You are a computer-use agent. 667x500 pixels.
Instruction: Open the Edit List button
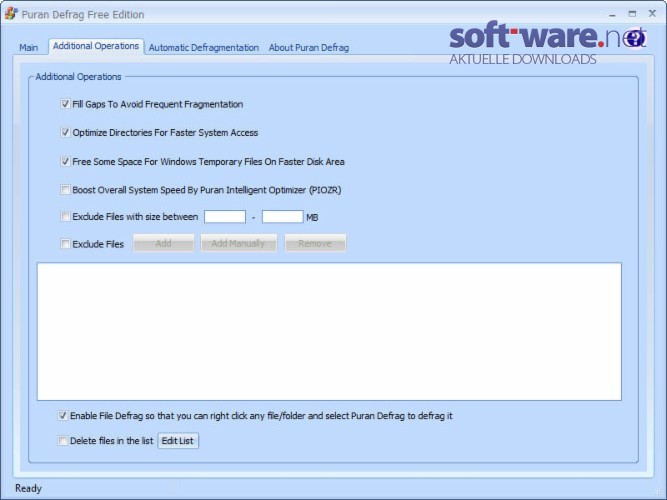[178, 440]
